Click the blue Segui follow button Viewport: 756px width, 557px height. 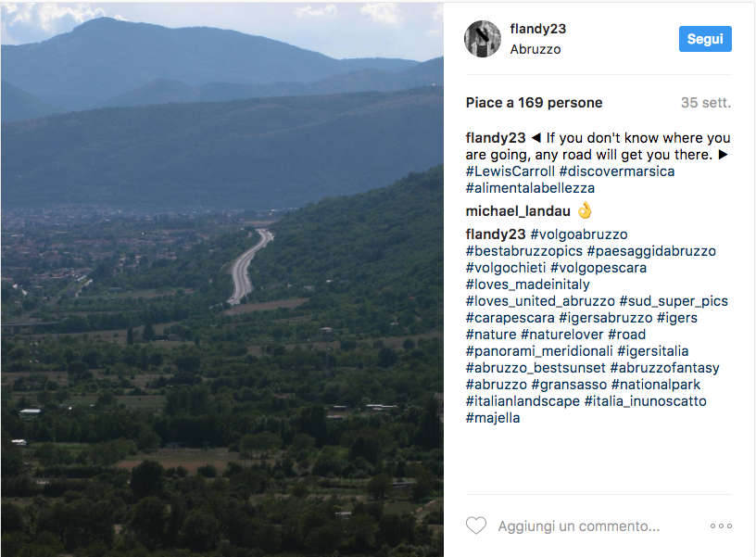pyautogui.click(x=705, y=39)
